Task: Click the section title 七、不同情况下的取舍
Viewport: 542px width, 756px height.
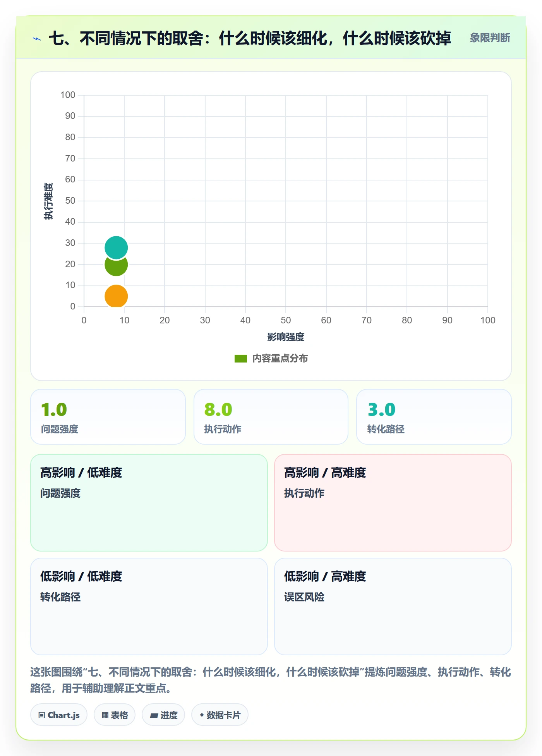Action: pyautogui.click(x=250, y=38)
